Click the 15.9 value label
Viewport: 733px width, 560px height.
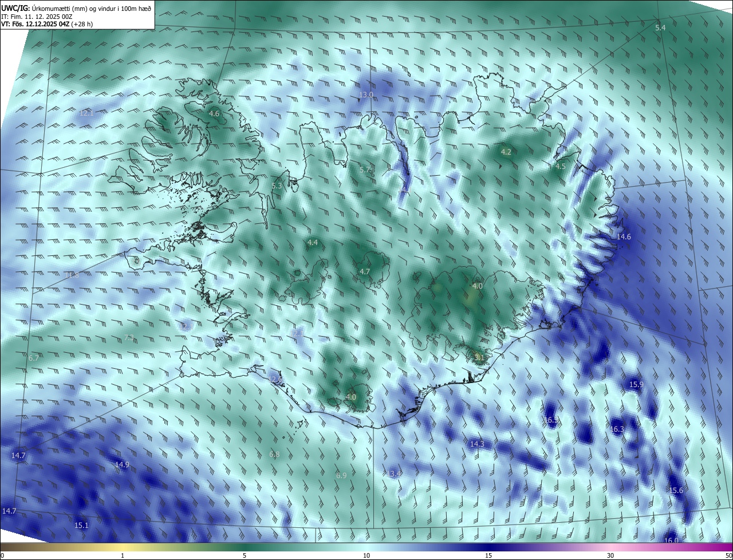point(636,384)
